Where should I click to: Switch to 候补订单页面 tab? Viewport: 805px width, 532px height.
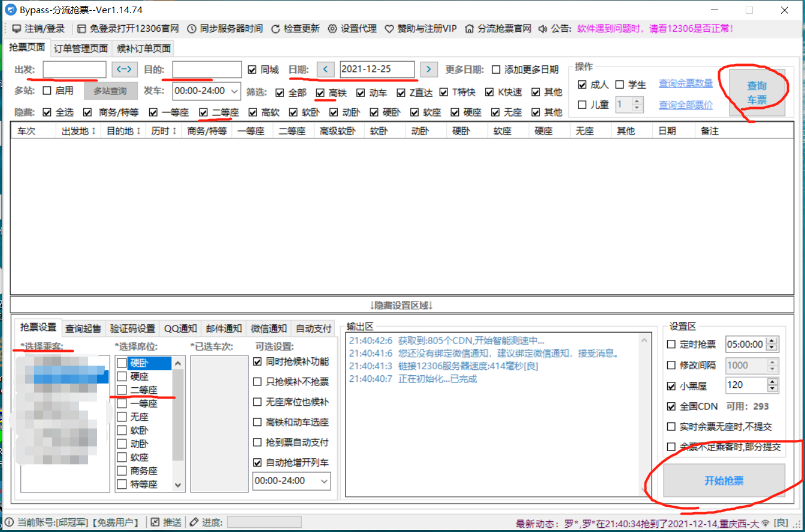(144, 48)
